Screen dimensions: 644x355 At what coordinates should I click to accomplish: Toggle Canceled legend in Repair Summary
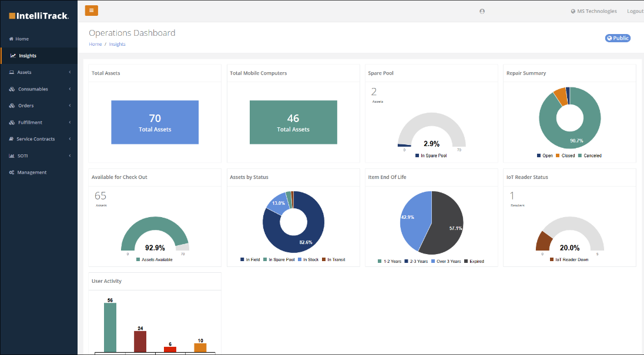590,155
